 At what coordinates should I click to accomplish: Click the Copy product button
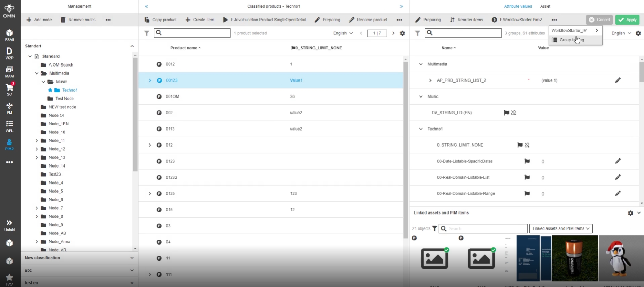pos(161,20)
